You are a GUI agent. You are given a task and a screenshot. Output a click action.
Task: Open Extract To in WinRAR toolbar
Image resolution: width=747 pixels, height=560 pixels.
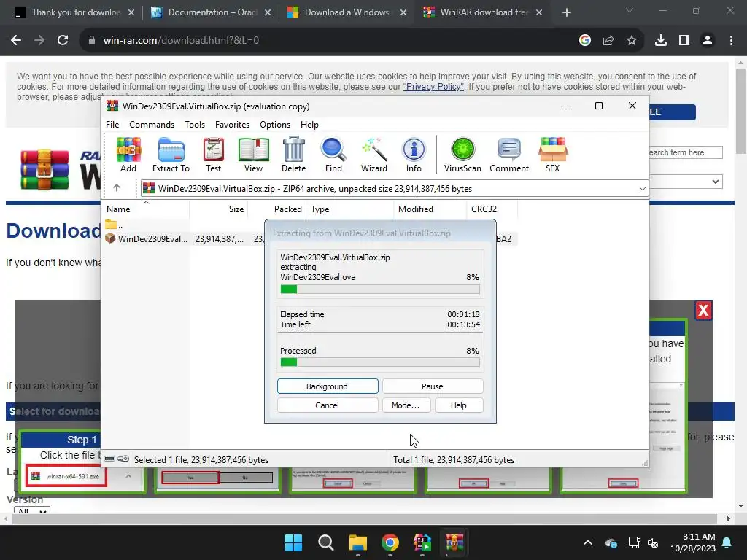coord(171,155)
